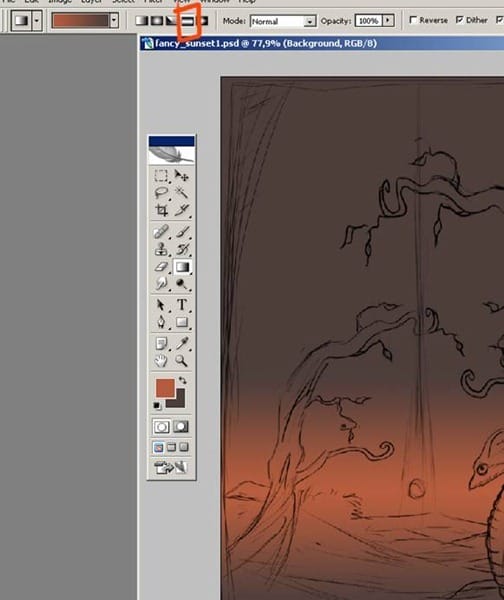504x600 pixels.
Task: Select the Rectangle shape tool
Action: point(181,322)
